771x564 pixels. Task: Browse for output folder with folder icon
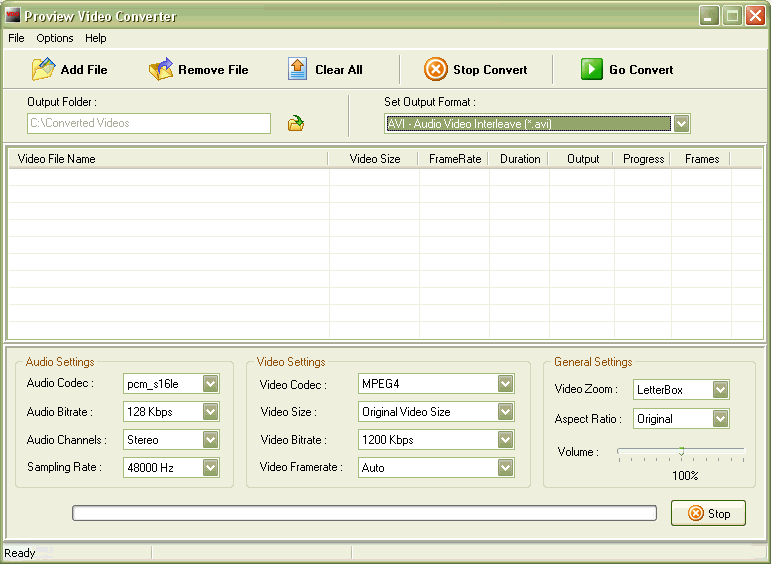296,123
